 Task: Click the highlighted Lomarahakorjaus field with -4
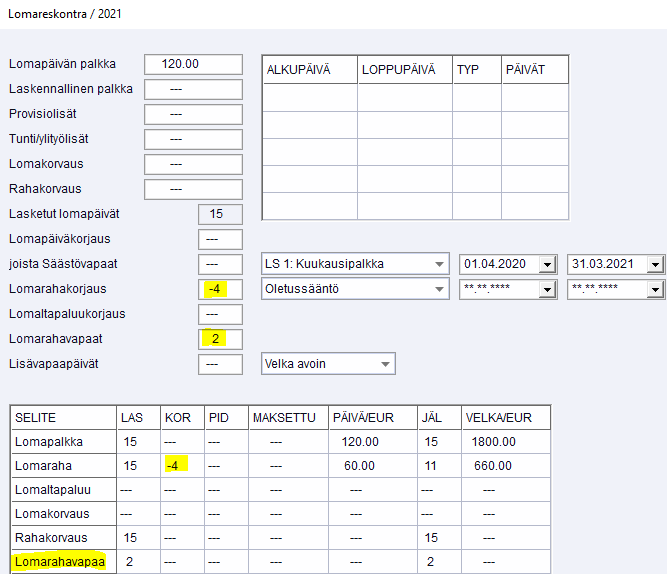(220, 289)
